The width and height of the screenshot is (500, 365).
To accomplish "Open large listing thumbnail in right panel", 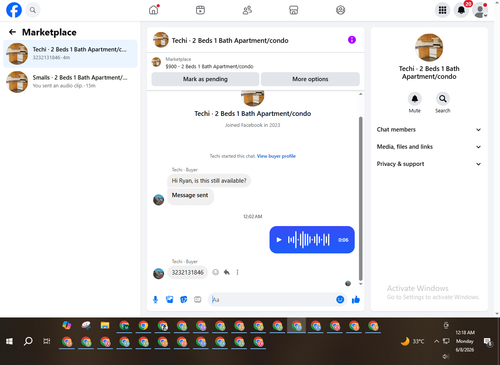I will click(429, 47).
